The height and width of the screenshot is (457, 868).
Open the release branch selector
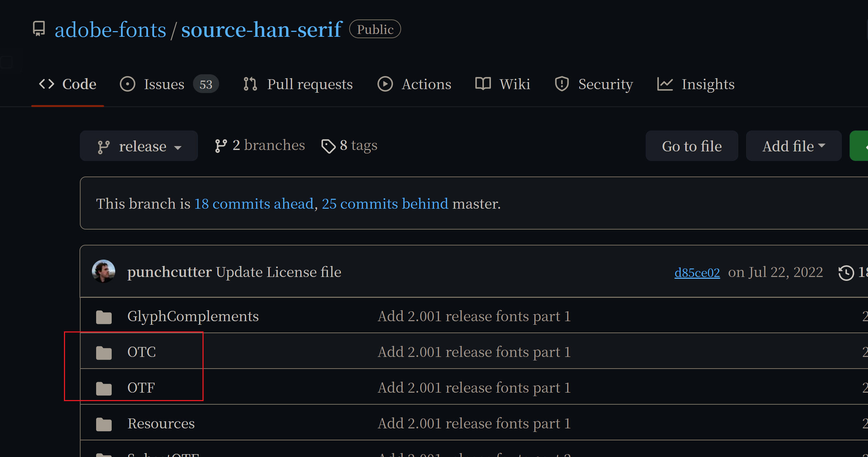click(139, 146)
